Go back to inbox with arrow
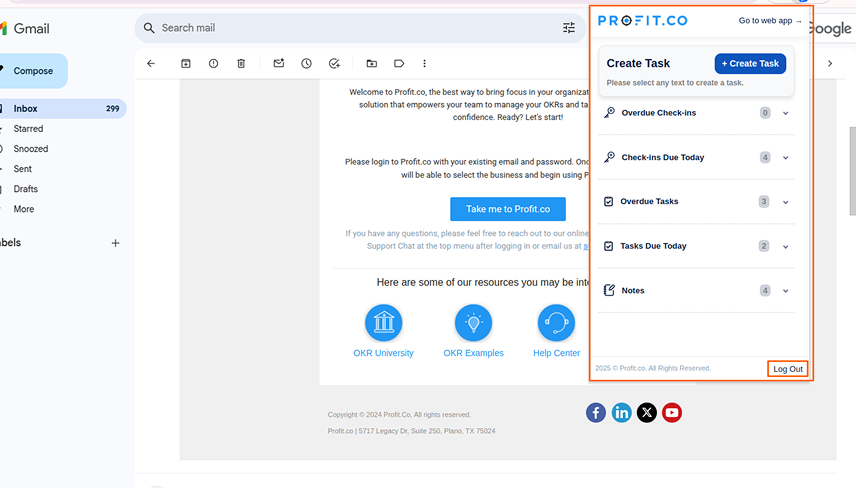The width and height of the screenshot is (856, 488). point(151,63)
